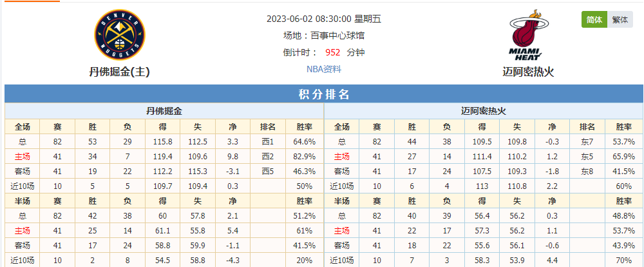Click Nuggets ranking 西1 cell
The image size is (644, 267).
[267, 142]
